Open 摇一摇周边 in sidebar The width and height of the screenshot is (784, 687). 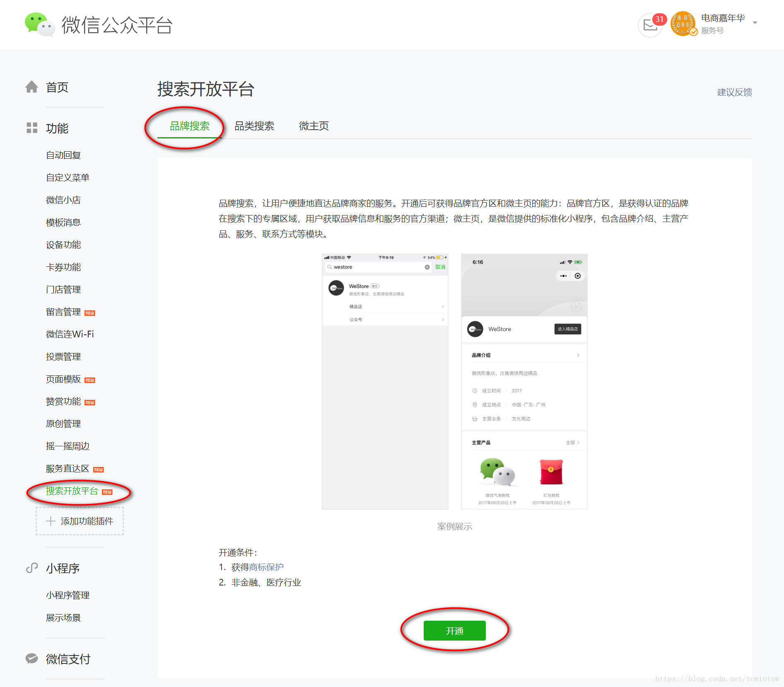[68, 446]
